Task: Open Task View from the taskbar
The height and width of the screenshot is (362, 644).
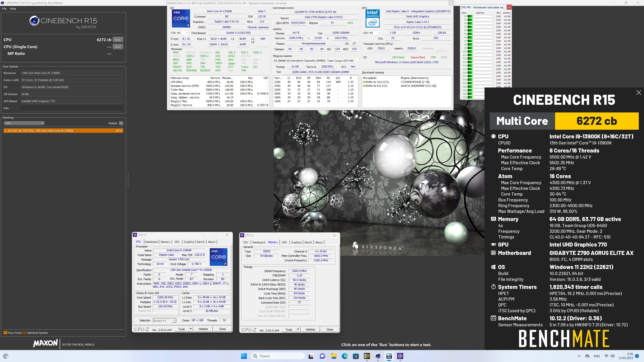Action: [x=311, y=356]
